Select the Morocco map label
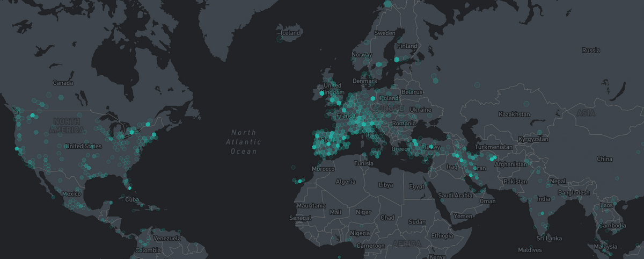Screen dimensions: 644x259 pyautogui.click(x=324, y=169)
